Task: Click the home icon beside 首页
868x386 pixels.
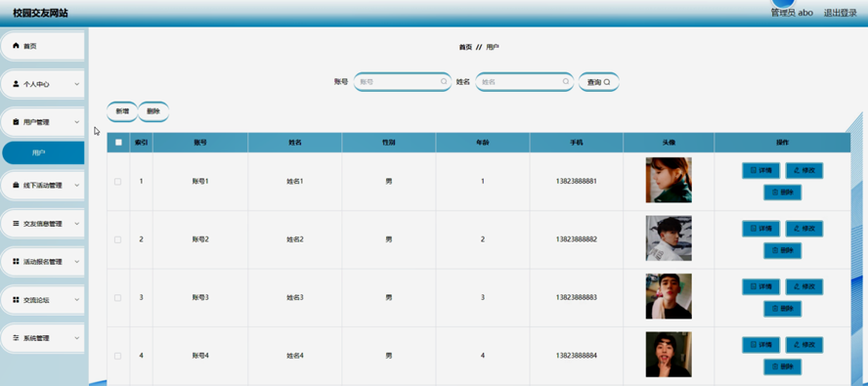Action: coord(16,46)
